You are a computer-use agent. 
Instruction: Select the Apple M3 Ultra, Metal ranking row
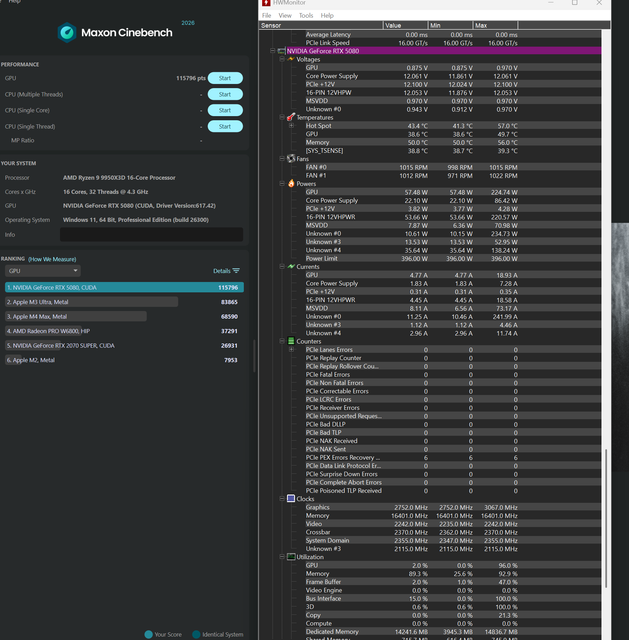click(x=122, y=302)
